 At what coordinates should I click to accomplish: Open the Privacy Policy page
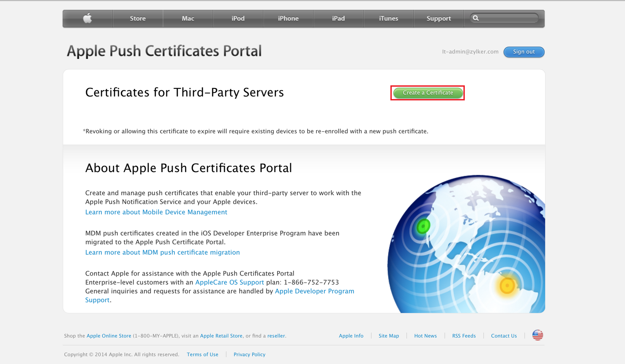point(249,354)
